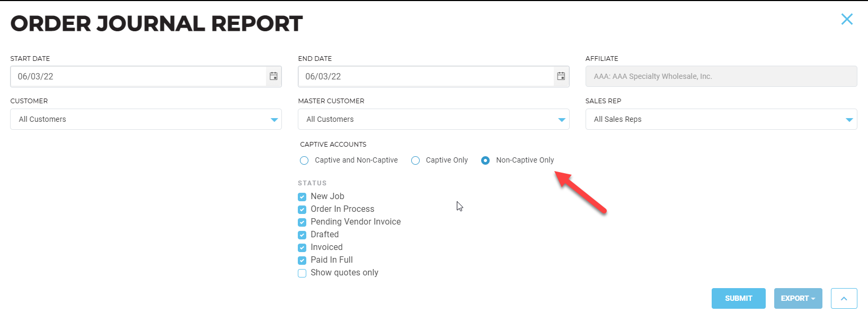This screenshot has width=868, height=331.
Task: Select the Captive Only option
Action: point(415,160)
